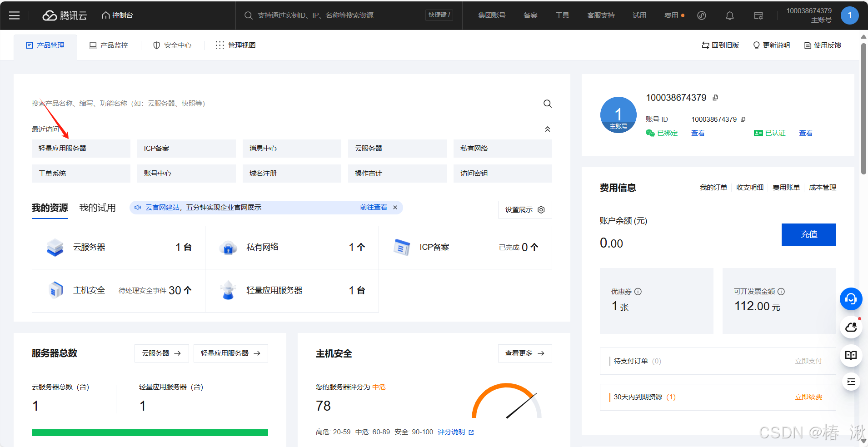
Task: Open 操作审计 recent shortcut
Action: (x=397, y=174)
